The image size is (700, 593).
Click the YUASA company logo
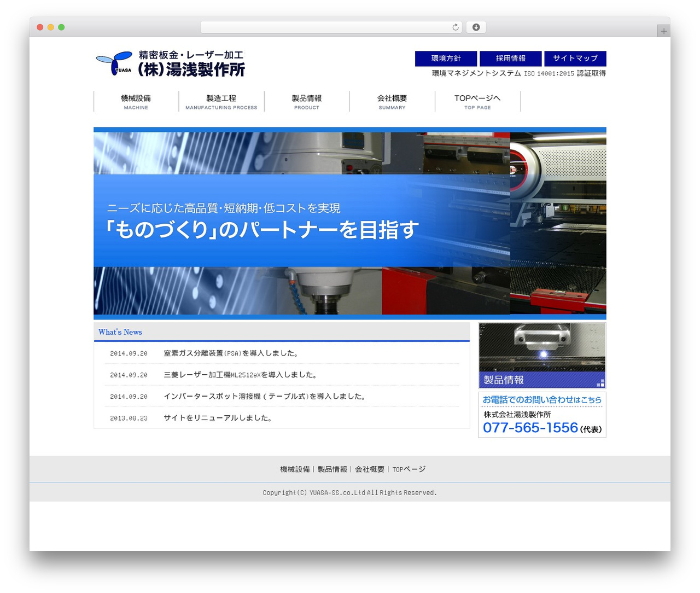[171, 63]
